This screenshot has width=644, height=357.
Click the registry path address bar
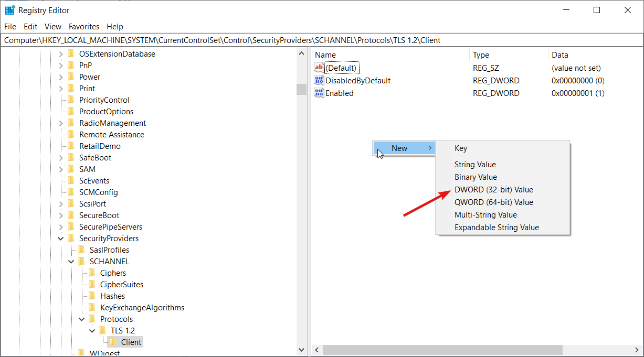322,40
